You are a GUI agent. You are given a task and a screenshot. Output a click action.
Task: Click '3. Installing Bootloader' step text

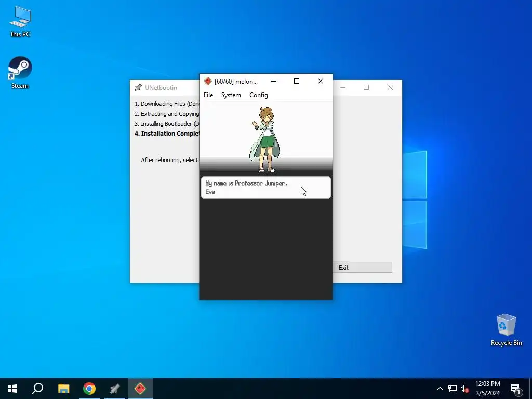(167, 124)
